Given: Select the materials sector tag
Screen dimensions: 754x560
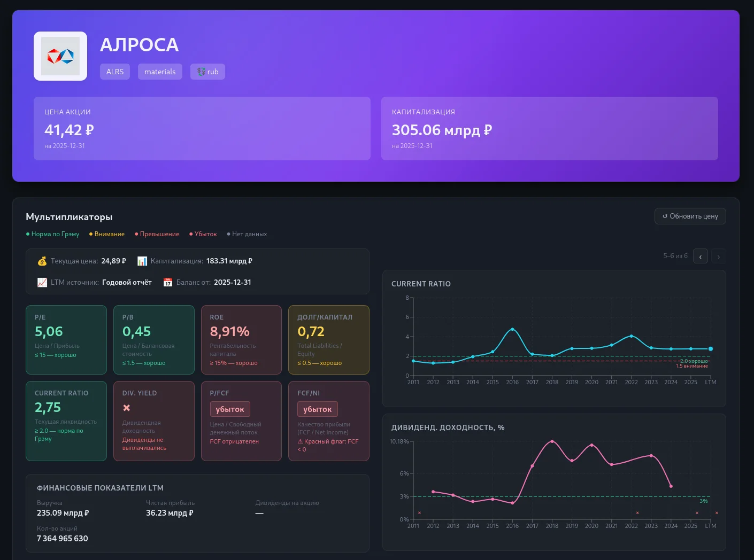Looking at the screenshot, I should coord(160,72).
